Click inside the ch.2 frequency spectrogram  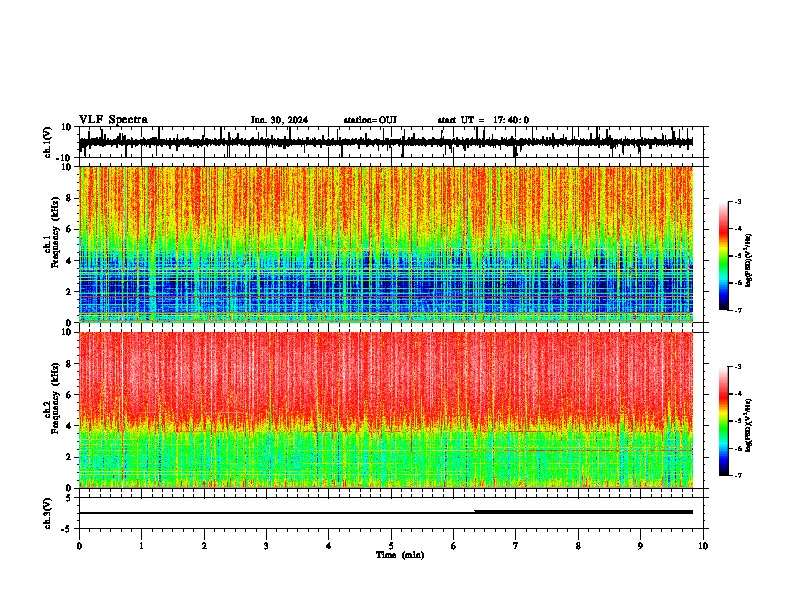click(386, 410)
